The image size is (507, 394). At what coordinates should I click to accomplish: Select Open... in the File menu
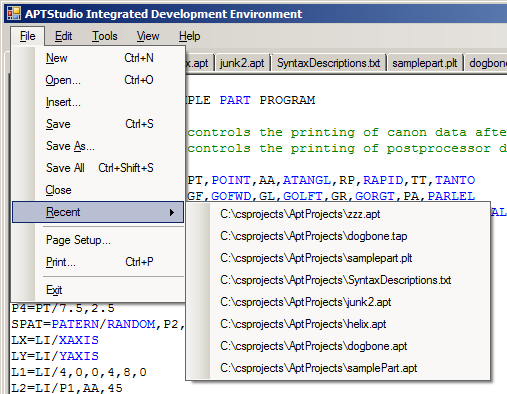coord(98,80)
